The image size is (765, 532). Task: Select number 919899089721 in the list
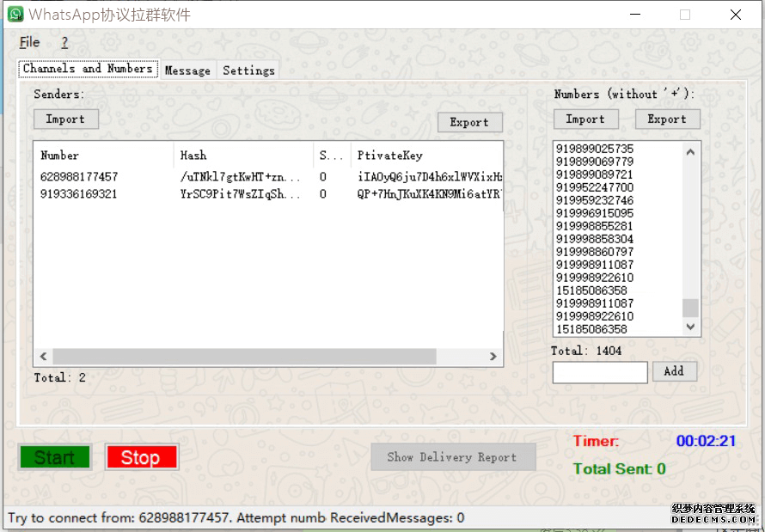[595, 174]
